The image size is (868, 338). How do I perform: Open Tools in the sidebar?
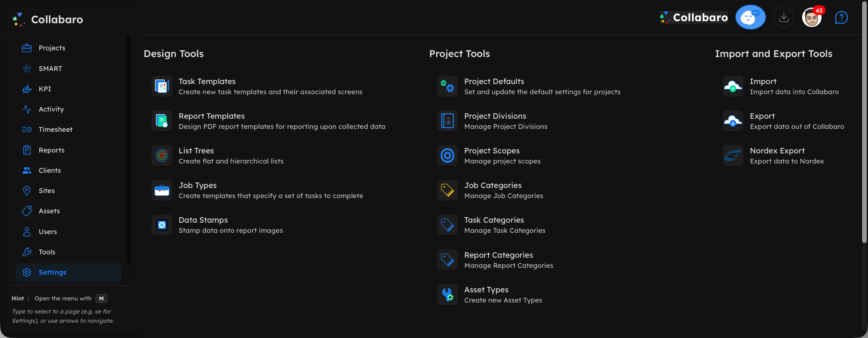click(x=68, y=252)
